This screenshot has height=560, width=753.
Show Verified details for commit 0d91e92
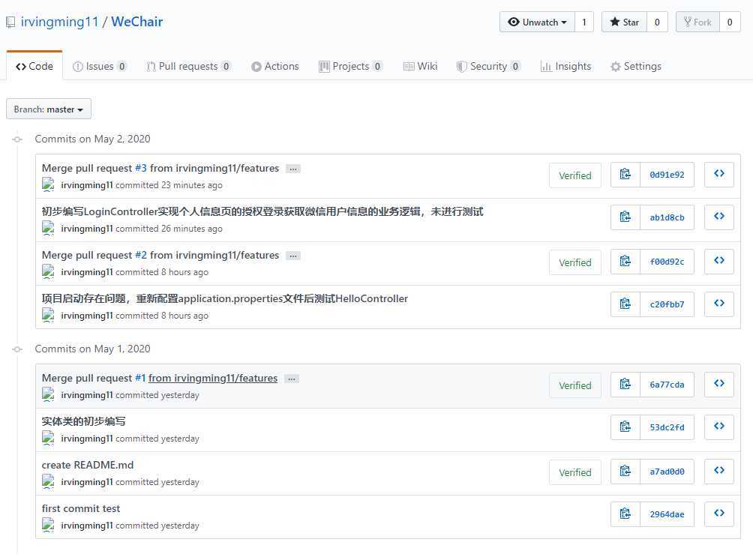click(574, 175)
